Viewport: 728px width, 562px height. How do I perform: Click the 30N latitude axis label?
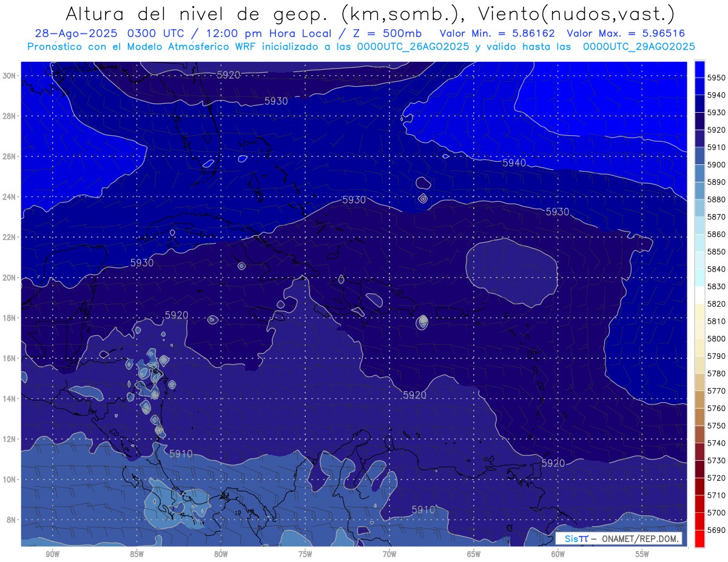pyautogui.click(x=10, y=76)
